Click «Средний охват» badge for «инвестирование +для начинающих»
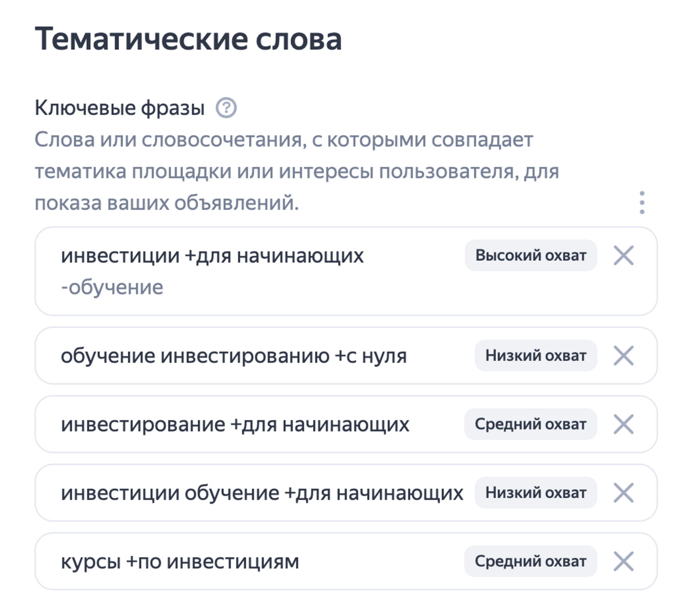 click(530, 424)
